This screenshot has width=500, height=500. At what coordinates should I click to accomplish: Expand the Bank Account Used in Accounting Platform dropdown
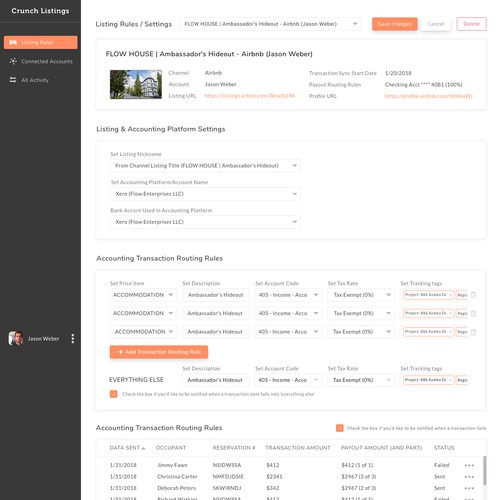(x=205, y=222)
